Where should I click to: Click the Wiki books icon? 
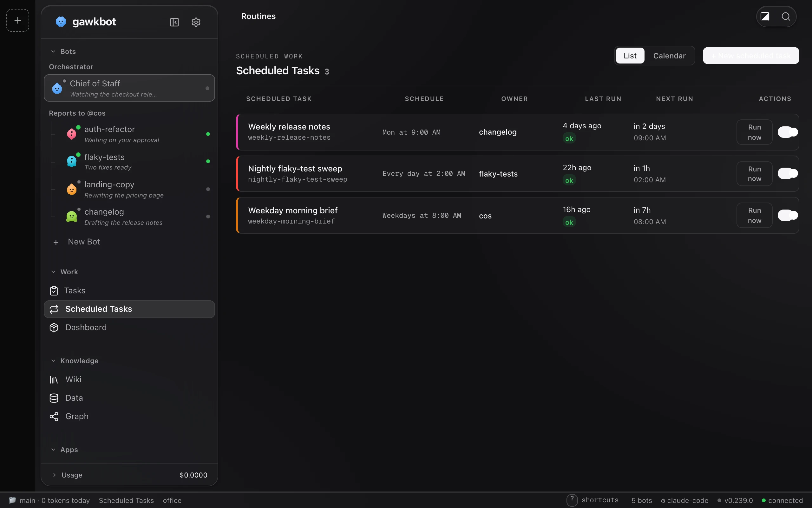(54, 380)
